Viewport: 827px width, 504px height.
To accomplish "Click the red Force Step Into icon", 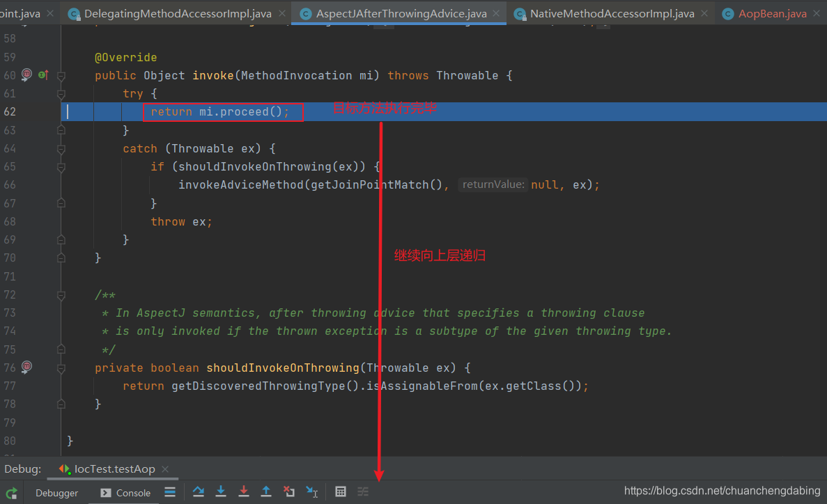I will (244, 492).
